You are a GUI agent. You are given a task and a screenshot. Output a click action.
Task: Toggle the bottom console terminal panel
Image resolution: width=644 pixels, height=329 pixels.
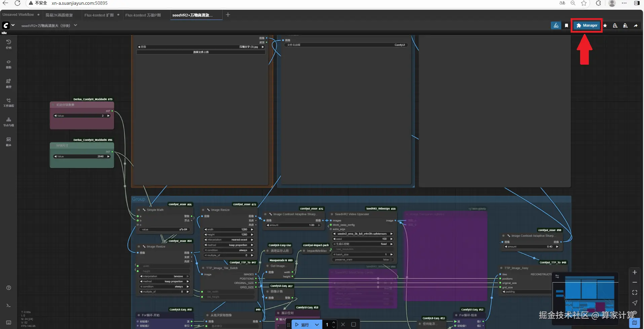point(9,305)
